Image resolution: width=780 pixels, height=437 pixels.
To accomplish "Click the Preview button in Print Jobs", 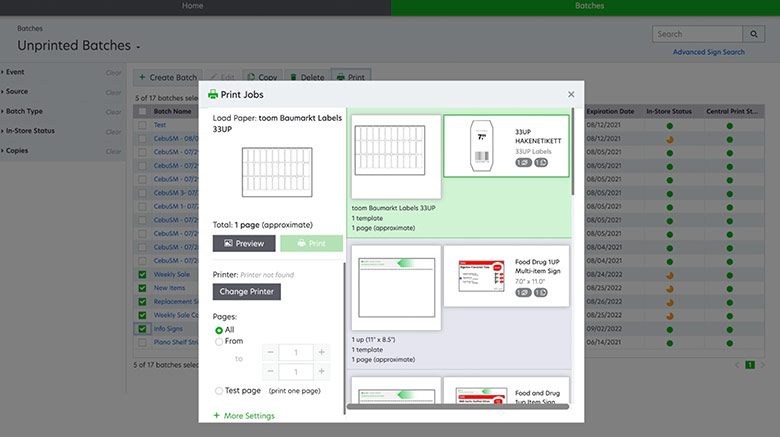I will click(244, 243).
